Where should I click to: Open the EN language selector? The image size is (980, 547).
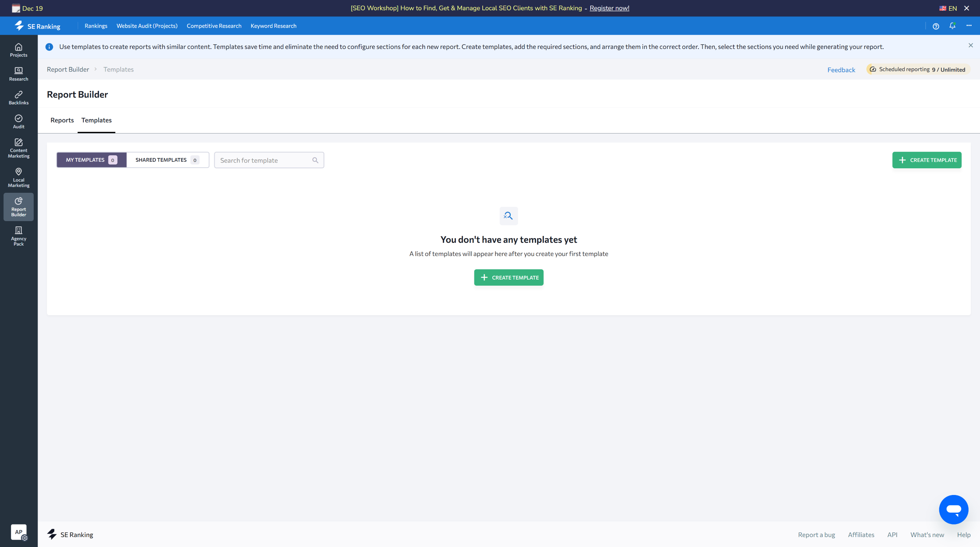pos(948,8)
